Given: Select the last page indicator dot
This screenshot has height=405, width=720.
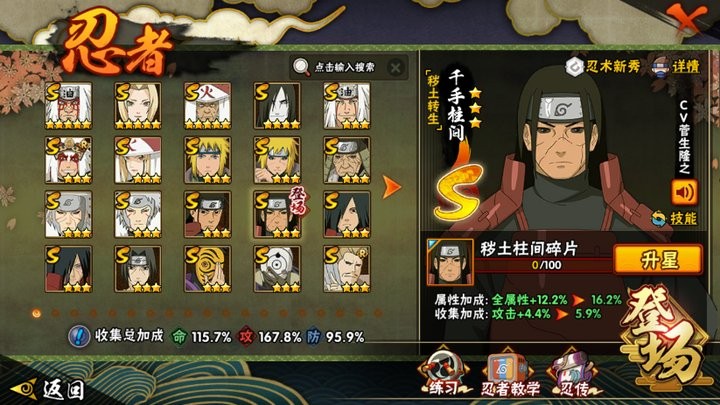Looking at the screenshot, I should click(x=378, y=313).
